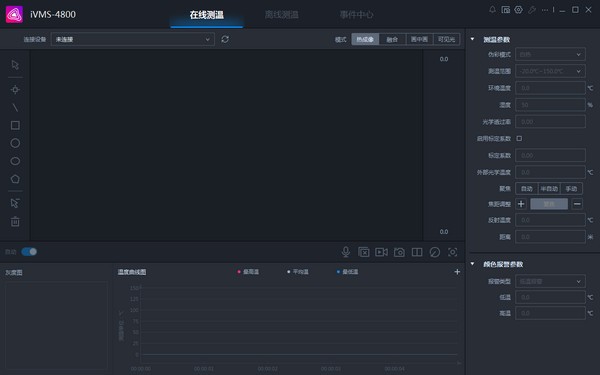The width and height of the screenshot is (600, 375).
Task: Switch to 事件中心 tab
Action: coord(357,15)
